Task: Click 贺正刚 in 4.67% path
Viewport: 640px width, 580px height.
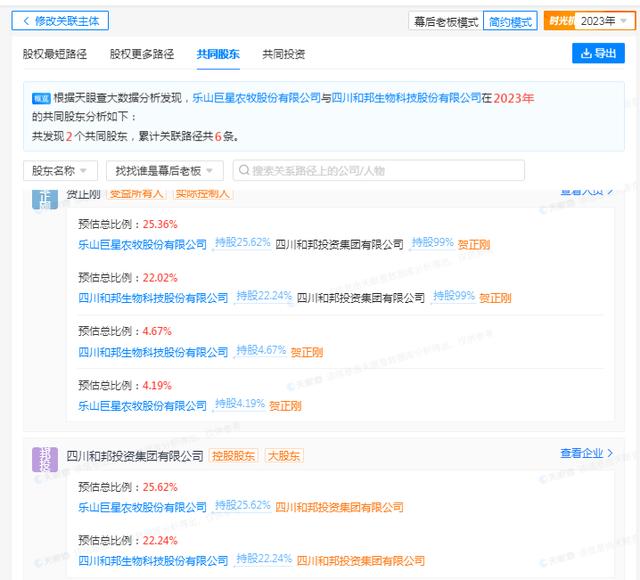Action: (307, 352)
